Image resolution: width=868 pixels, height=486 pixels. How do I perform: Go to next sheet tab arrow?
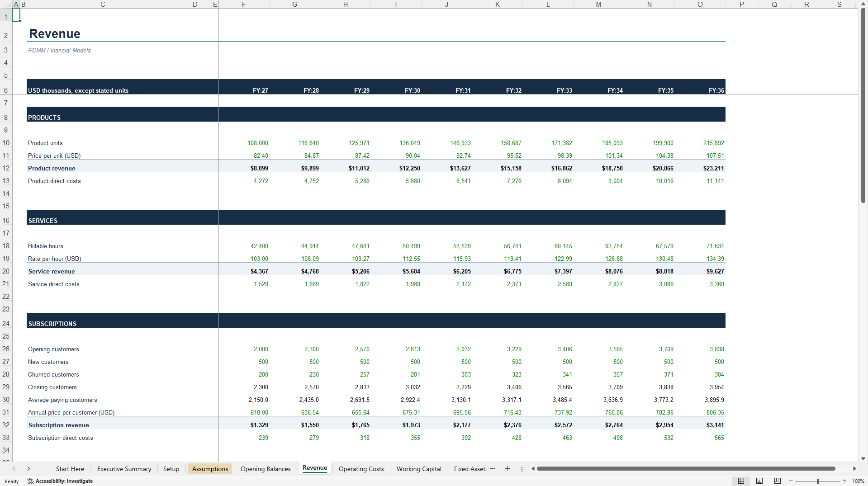click(x=28, y=469)
